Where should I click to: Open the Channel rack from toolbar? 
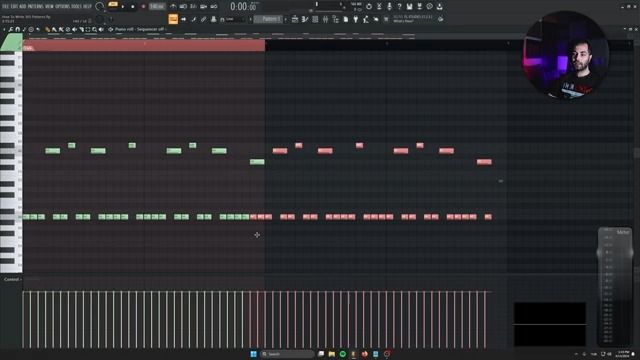pyautogui.click(x=315, y=19)
